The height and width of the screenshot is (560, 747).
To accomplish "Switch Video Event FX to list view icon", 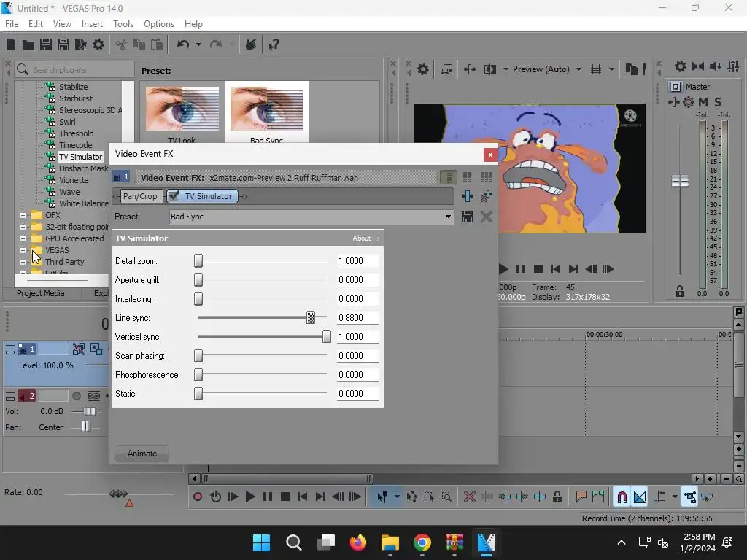I will point(449,178).
